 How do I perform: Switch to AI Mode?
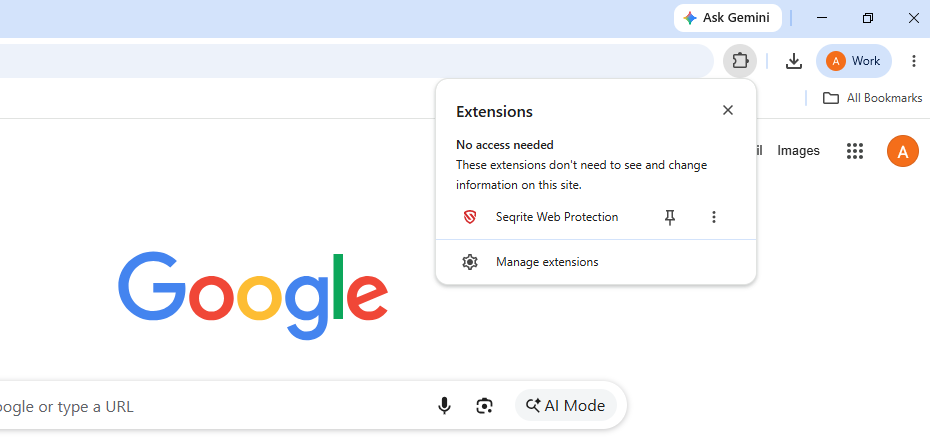[565, 406]
